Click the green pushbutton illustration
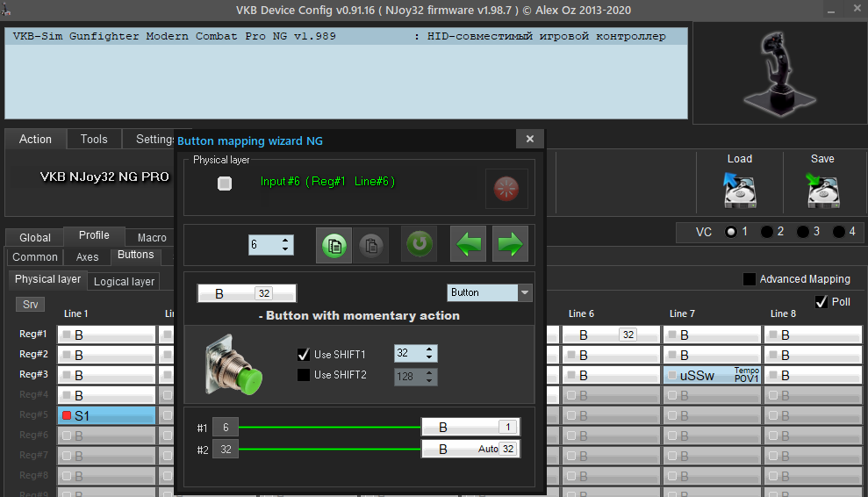This screenshot has width=868, height=497. pyautogui.click(x=233, y=364)
